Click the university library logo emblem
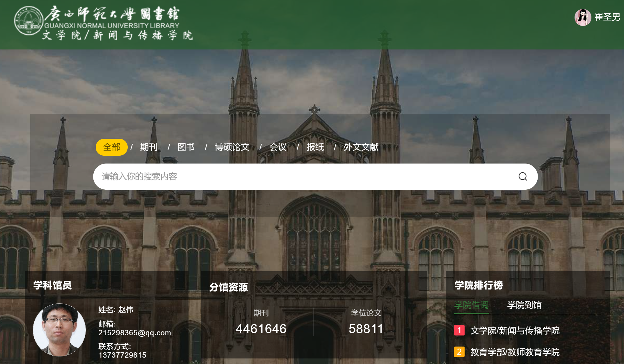The height and width of the screenshot is (364, 624). pos(28,21)
